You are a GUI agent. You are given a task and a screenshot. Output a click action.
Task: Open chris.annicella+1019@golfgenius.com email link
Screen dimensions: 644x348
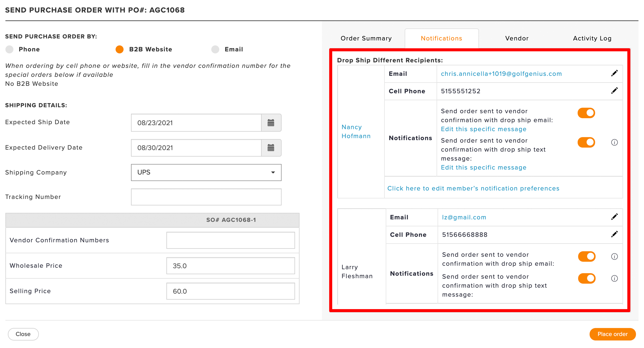click(x=501, y=74)
